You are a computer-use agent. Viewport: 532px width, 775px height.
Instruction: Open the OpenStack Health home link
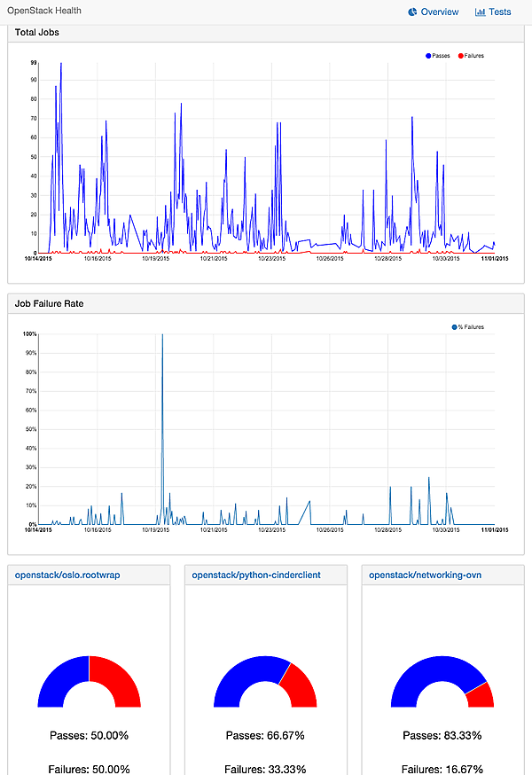pos(44,11)
